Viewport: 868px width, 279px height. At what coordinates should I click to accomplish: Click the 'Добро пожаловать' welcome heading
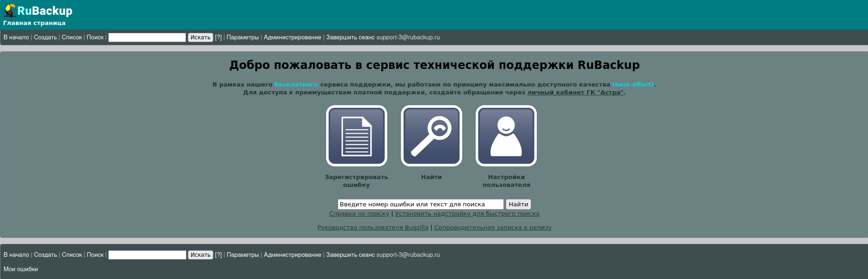434,65
